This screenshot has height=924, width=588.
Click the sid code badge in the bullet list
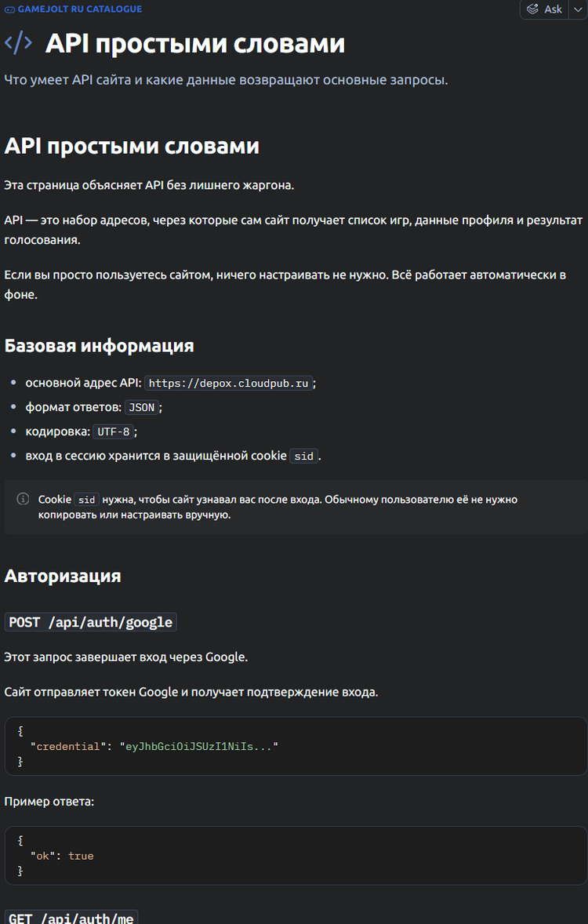303,456
